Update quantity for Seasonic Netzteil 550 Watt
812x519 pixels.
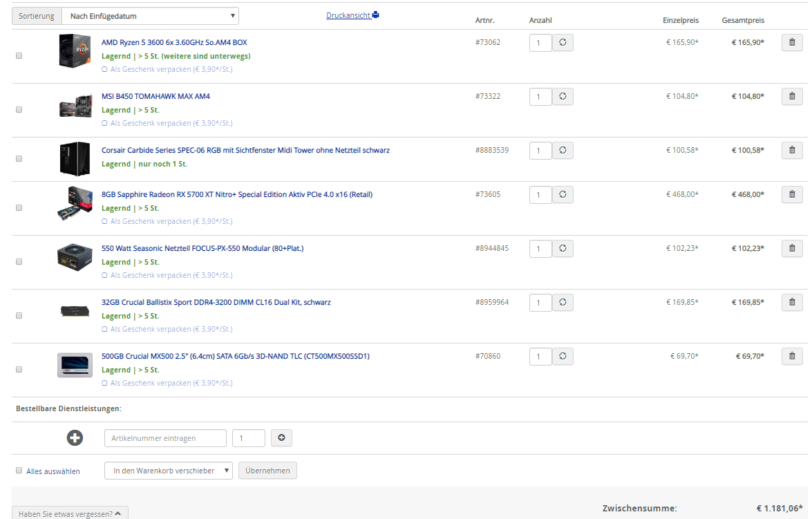coord(563,248)
